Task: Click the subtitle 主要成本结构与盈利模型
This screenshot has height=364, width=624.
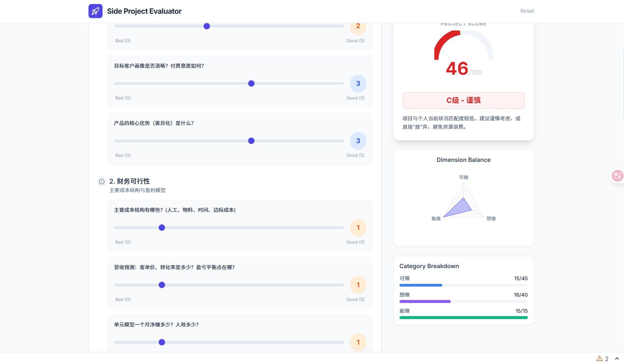Action: point(137,190)
